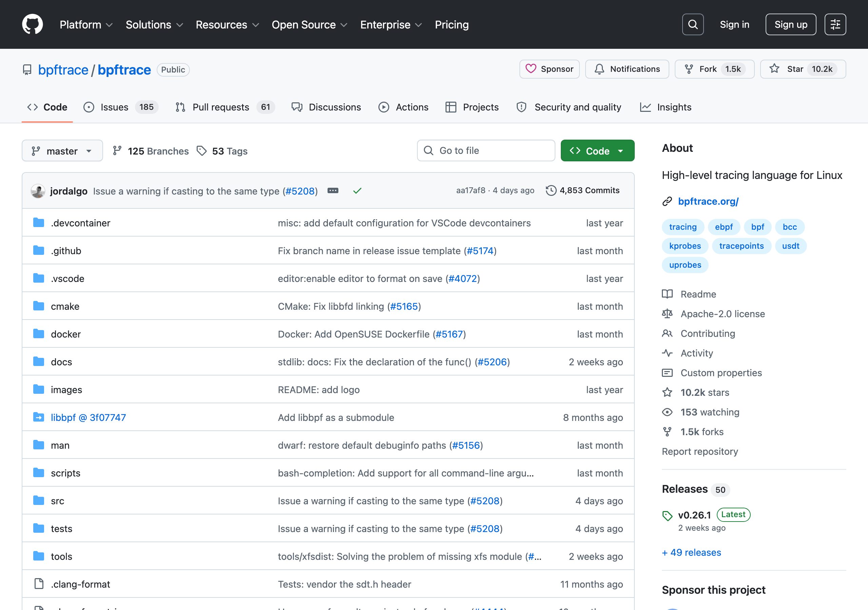Image resolution: width=868 pixels, height=610 pixels.
Task: Click the stars icon in About
Action: [x=667, y=392]
